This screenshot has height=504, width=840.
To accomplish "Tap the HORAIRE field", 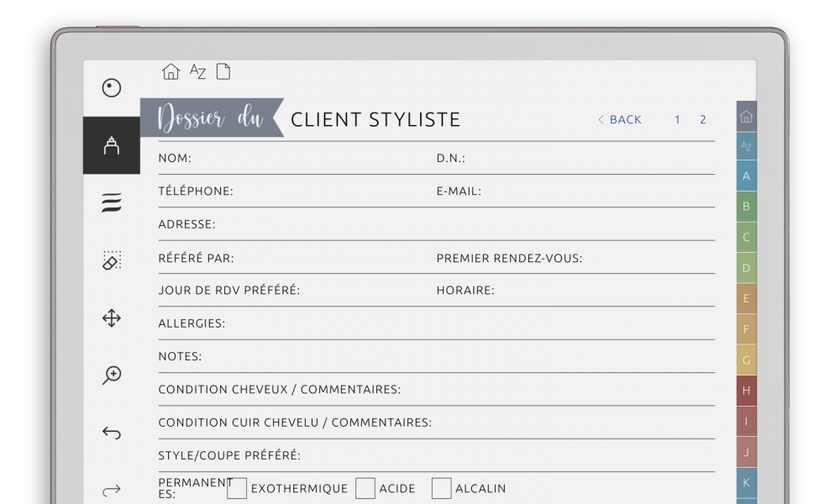I will click(x=575, y=291).
